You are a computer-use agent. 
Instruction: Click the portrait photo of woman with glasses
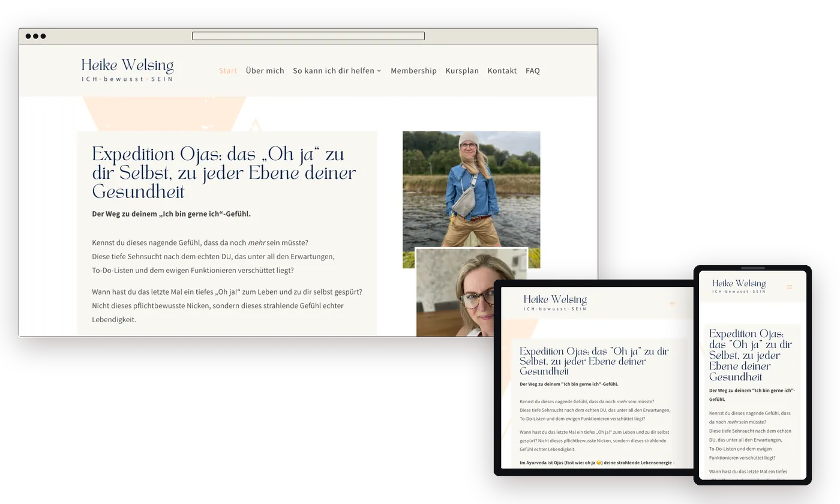click(472, 293)
